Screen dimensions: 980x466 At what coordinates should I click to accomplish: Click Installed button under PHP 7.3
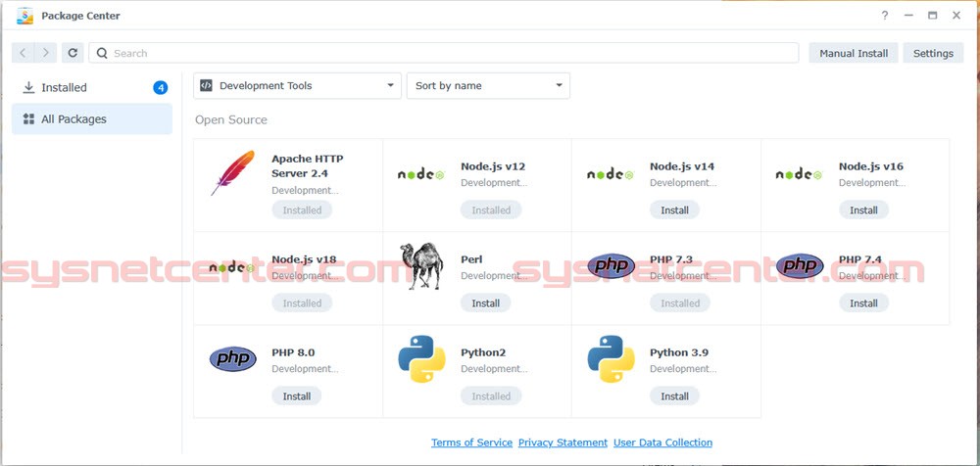click(x=680, y=303)
